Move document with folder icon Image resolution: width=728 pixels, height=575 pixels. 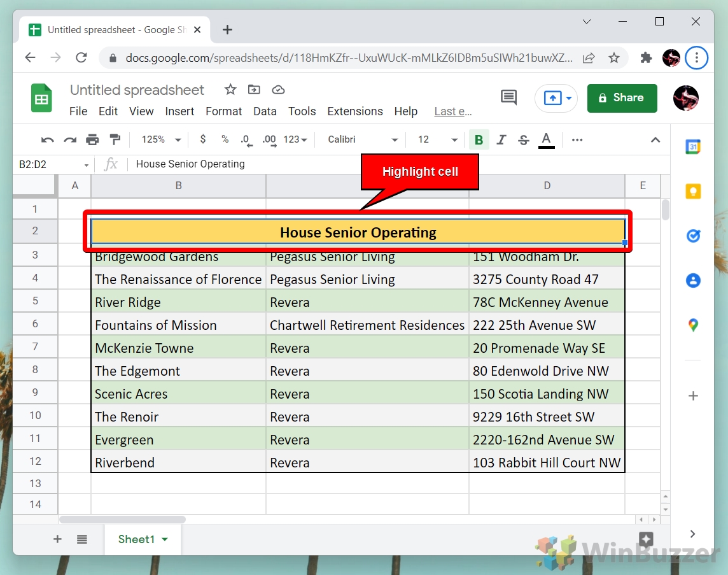(x=254, y=90)
